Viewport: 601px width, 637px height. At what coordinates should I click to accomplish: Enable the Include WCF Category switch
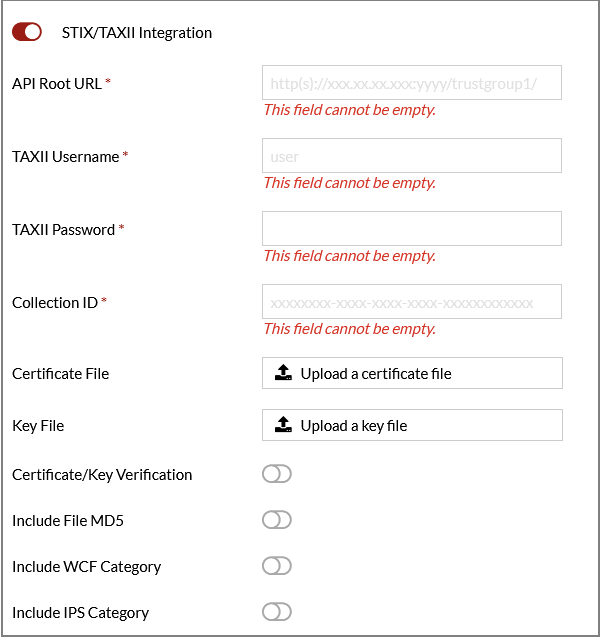point(276,566)
